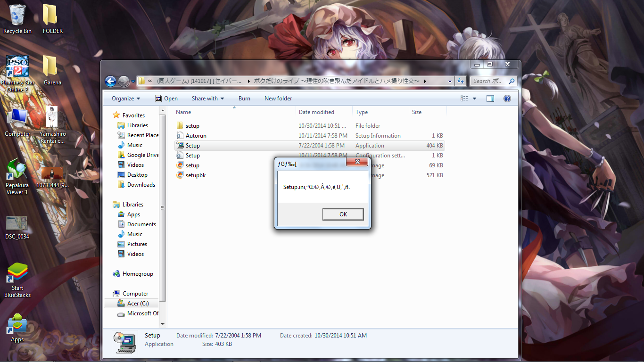Open subfolder arrow after the last breadcrumb

click(425, 81)
